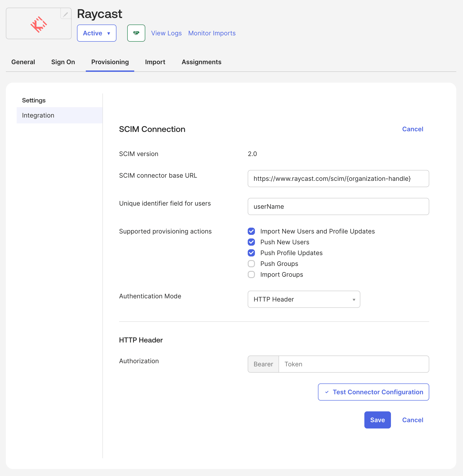Enable the Push Groups option

pyautogui.click(x=251, y=263)
